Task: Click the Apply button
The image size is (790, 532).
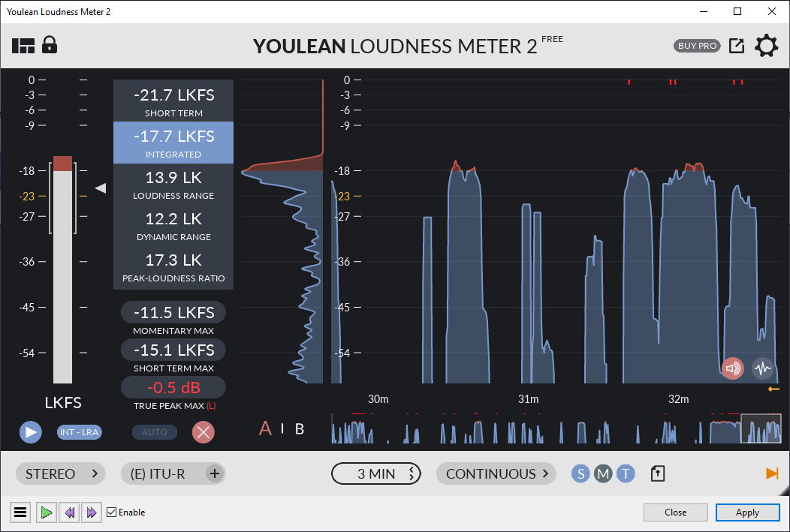Action: (x=748, y=512)
